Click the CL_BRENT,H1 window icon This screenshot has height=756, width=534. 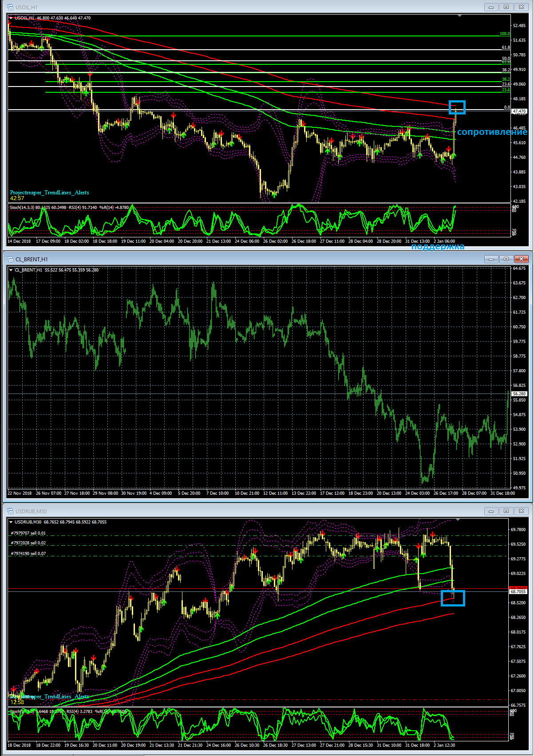coord(10,259)
